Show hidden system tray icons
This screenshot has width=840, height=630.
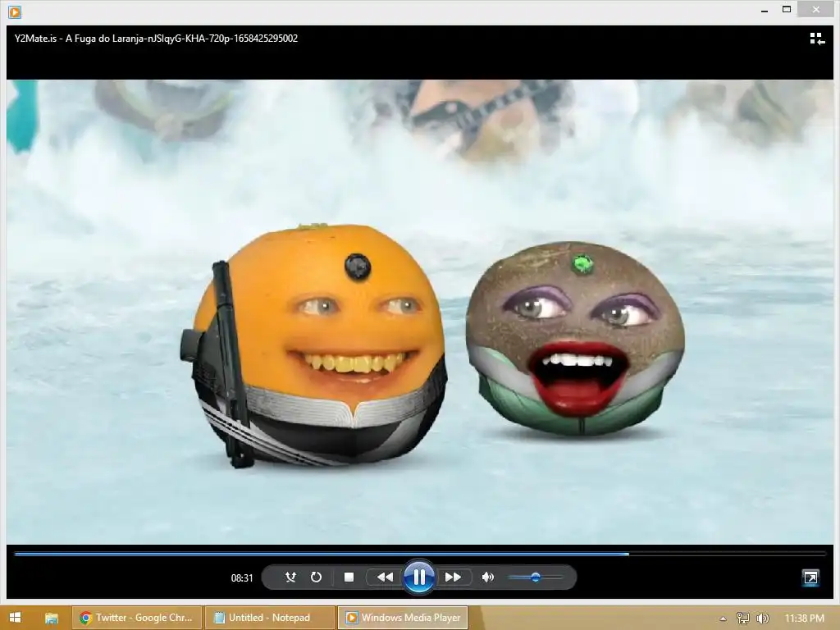(723, 619)
